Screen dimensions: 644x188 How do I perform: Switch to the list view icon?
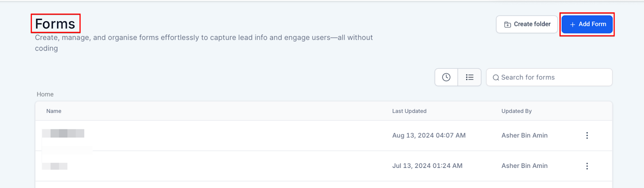[469, 77]
